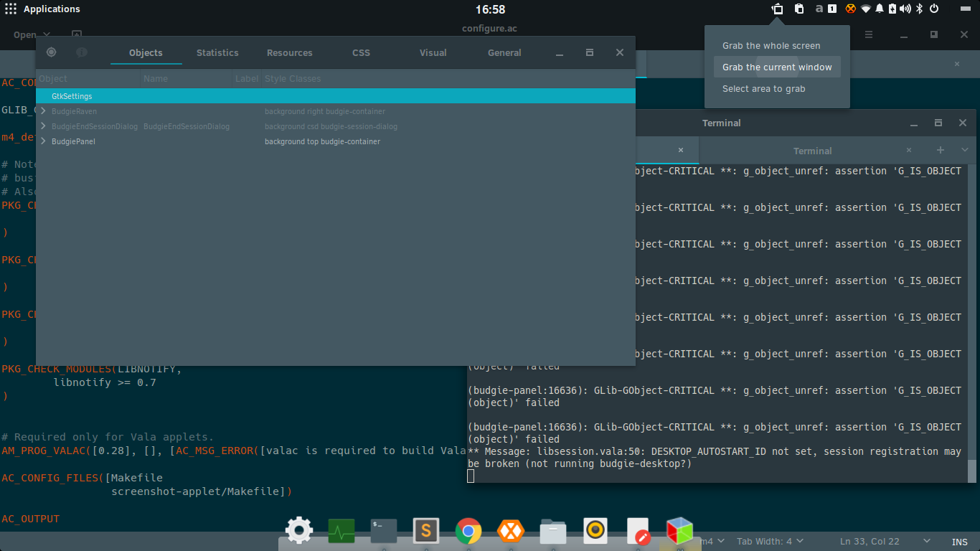Open the volume control icon
The width and height of the screenshot is (980, 551).
click(x=905, y=9)
